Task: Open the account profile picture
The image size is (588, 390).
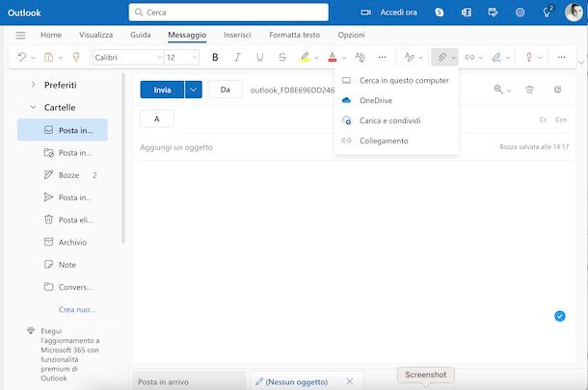Action: [x=574, y=13]
